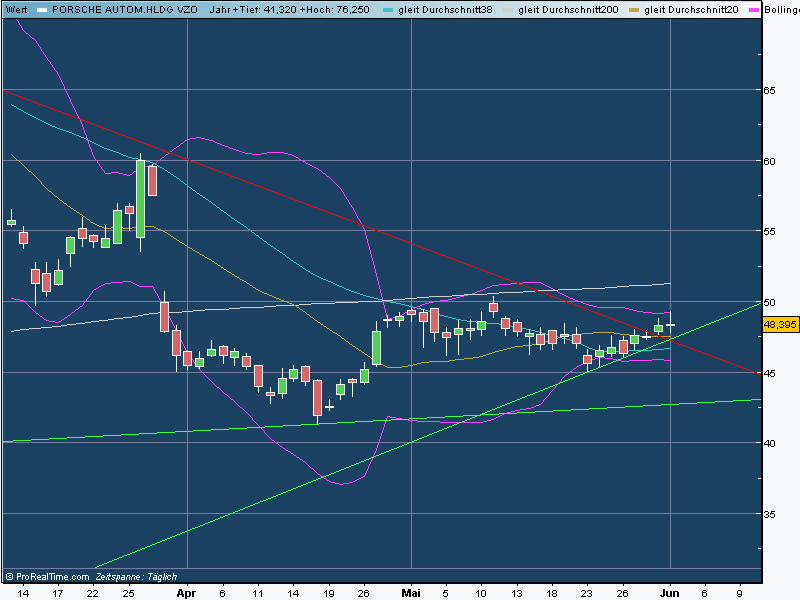Click the Apr label on time axis

[x=186, y=593]
